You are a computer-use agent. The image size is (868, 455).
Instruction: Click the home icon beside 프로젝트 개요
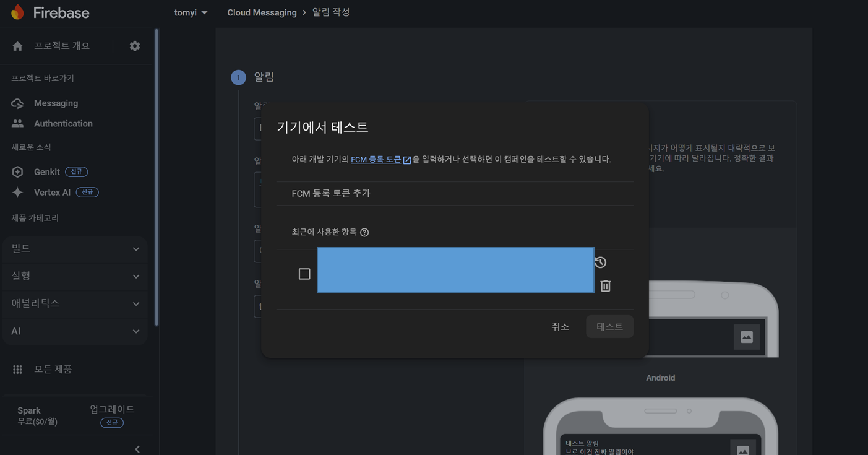(x=17, y=46)
